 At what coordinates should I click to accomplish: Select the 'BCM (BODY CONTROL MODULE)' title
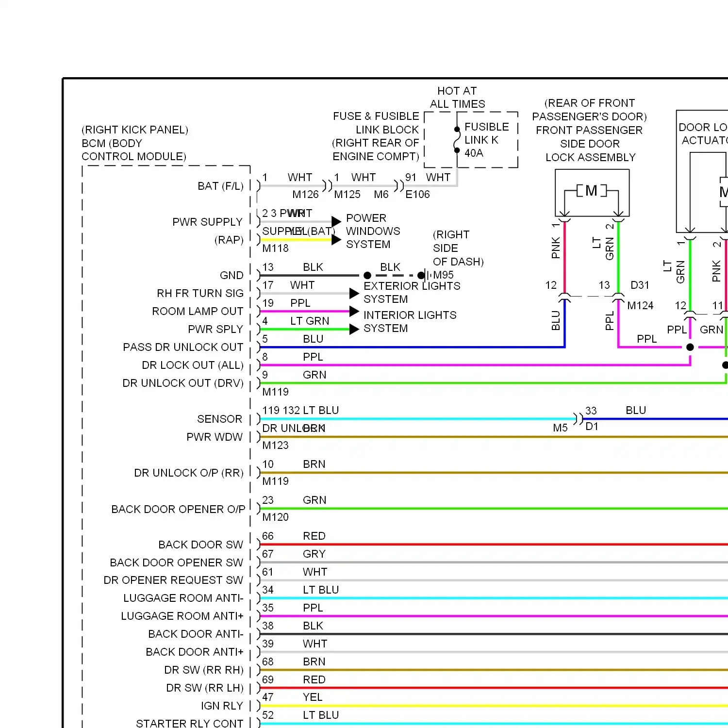tap(134, 150)
